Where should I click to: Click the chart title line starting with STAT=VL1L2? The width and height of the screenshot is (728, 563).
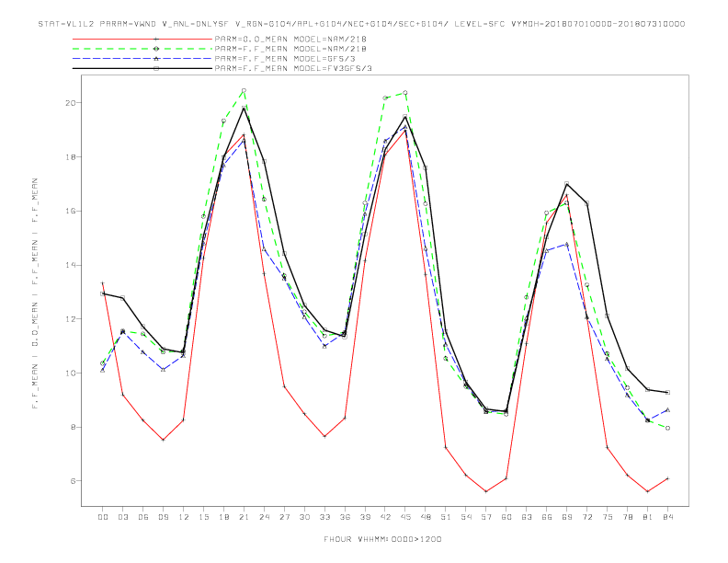point(361,24)
